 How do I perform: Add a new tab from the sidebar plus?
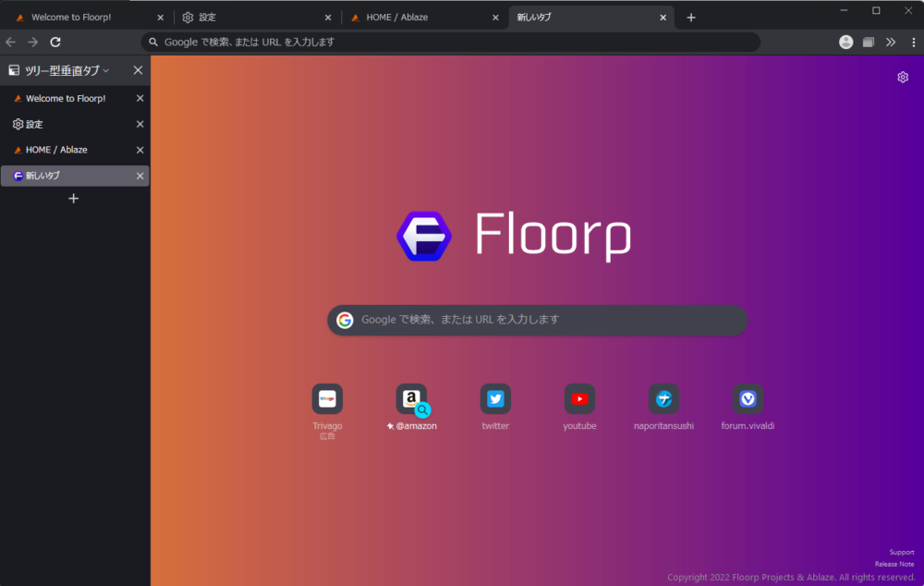(x=74, y=198)
